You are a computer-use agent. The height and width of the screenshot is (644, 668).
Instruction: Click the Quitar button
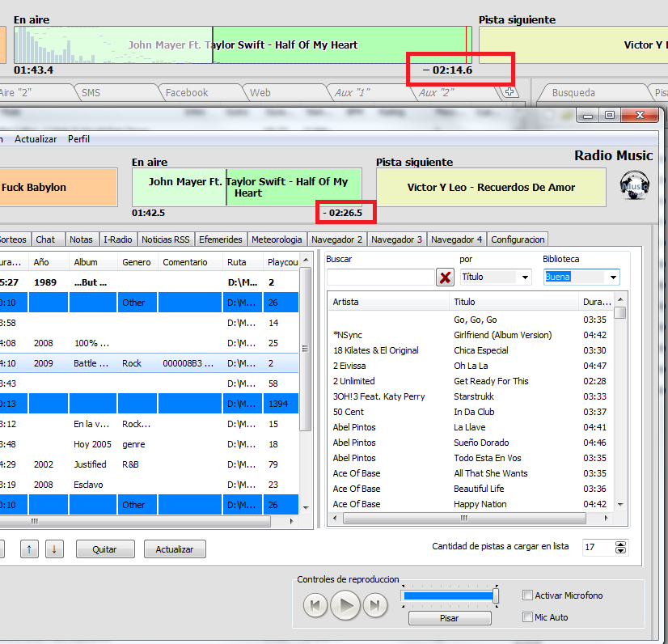point(105,549)
